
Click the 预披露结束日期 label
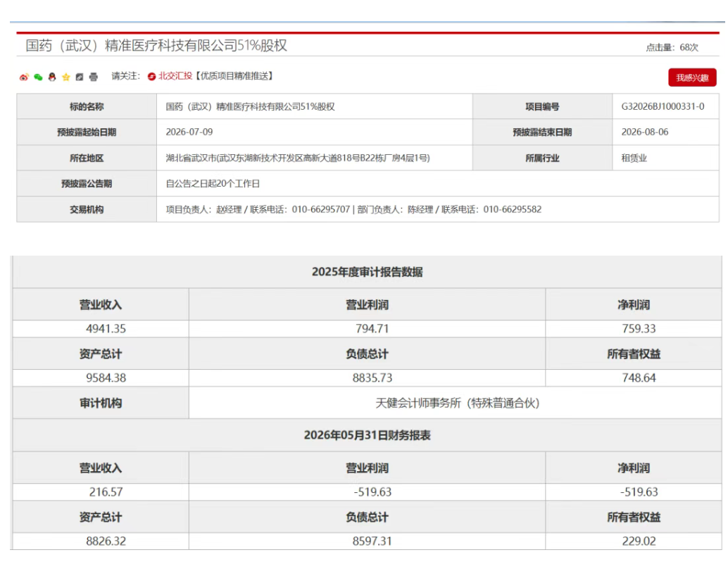coord(542,132)
